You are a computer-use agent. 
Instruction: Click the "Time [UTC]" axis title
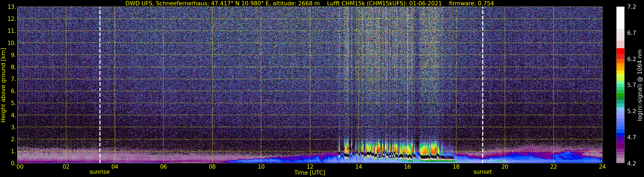click(x=310, y=172)
